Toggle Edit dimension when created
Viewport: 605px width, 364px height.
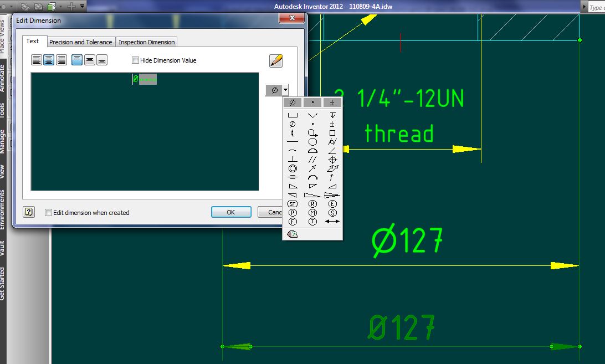pos(48,213)
